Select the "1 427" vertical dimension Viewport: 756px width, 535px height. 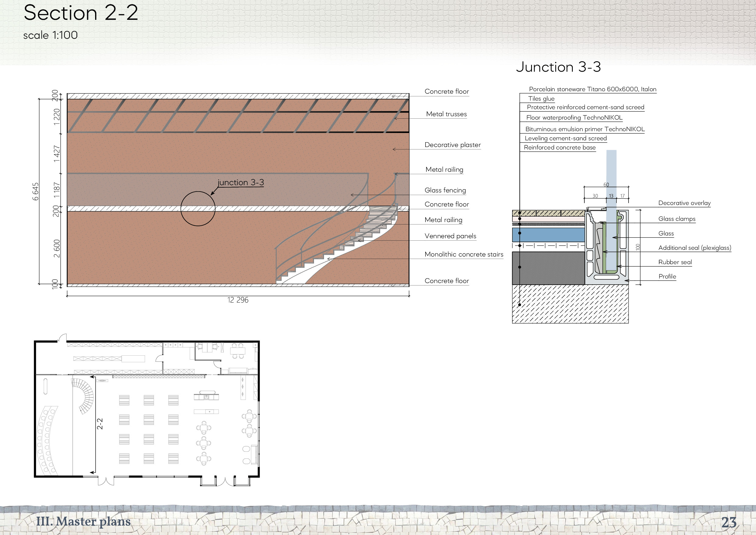(57, 153)
